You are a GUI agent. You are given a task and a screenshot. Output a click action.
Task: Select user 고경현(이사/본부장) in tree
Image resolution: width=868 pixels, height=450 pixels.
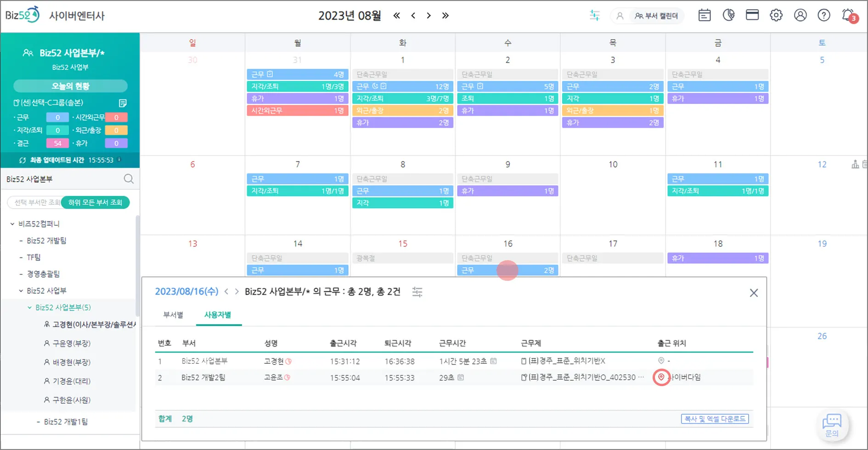90,325
